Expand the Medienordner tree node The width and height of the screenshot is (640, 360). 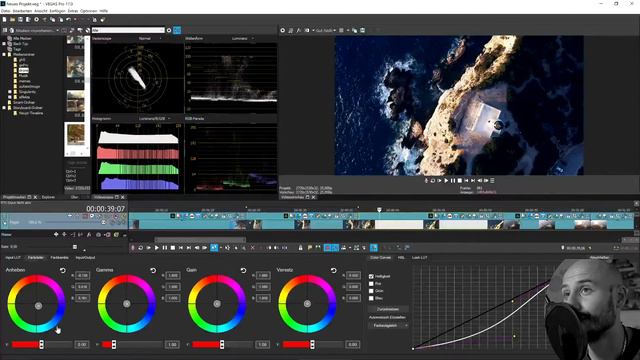(x=4, y=54)
